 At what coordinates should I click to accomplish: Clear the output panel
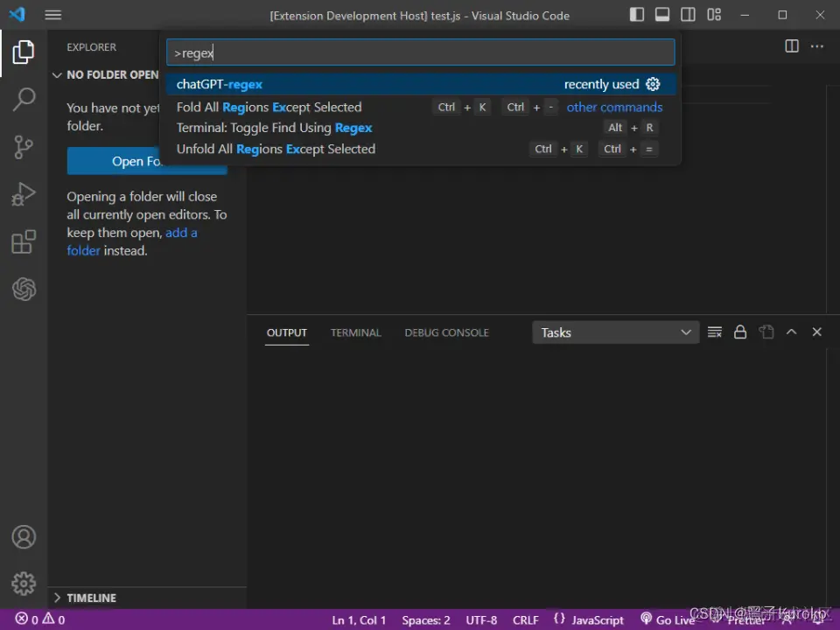coord(715,332)
